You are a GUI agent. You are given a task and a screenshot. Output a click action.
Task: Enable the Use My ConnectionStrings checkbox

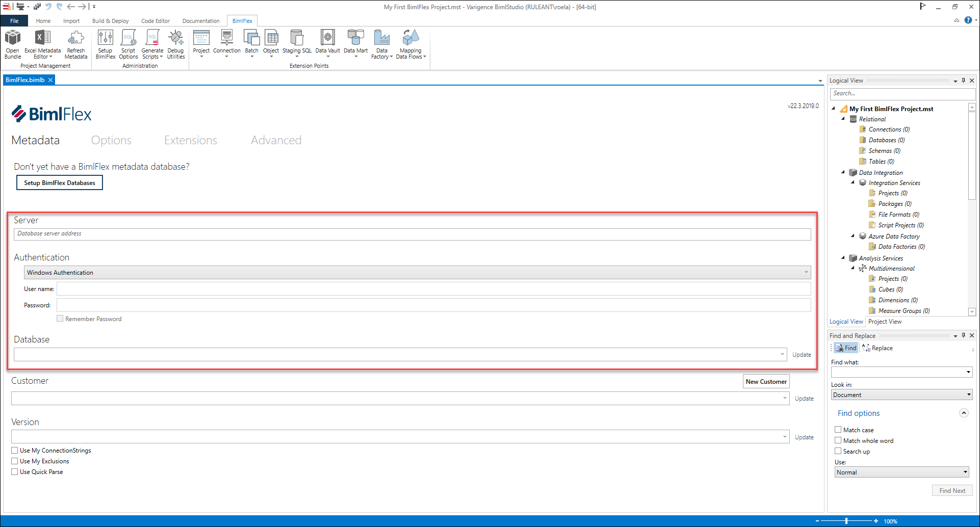coord(15,451)
